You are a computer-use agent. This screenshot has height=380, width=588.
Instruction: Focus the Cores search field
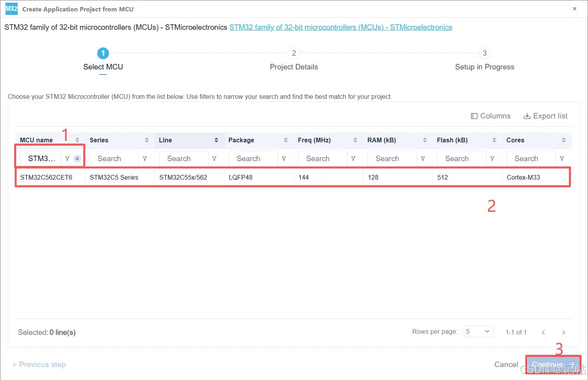click(x=531, y=158)
